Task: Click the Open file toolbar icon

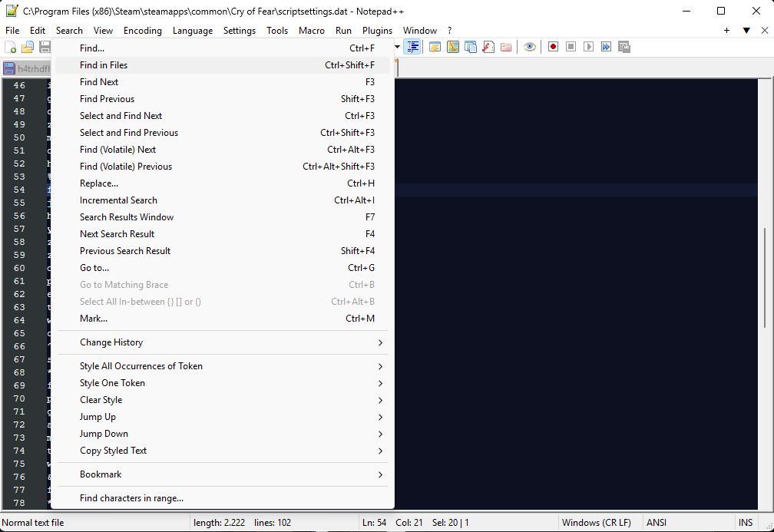Action: (x=28, y=47)
